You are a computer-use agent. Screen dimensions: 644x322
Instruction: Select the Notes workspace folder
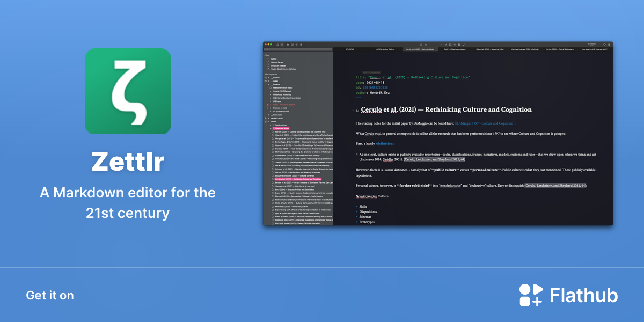click(274, 122)
